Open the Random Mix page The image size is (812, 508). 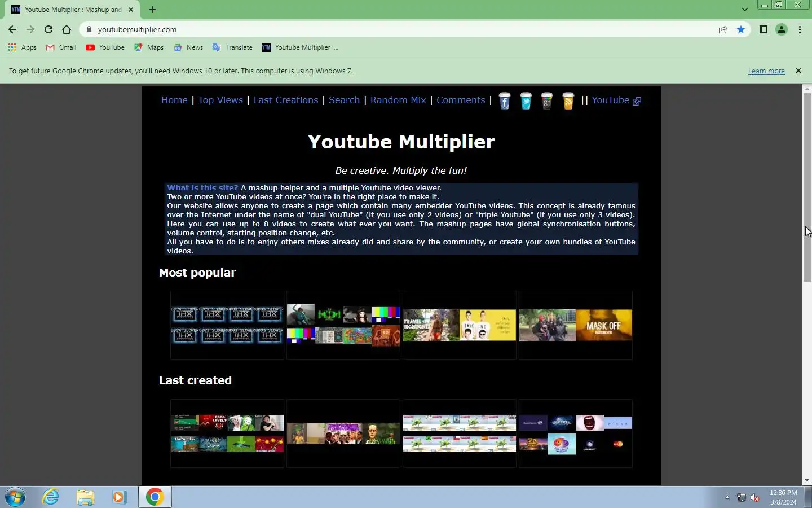point(398,100)
